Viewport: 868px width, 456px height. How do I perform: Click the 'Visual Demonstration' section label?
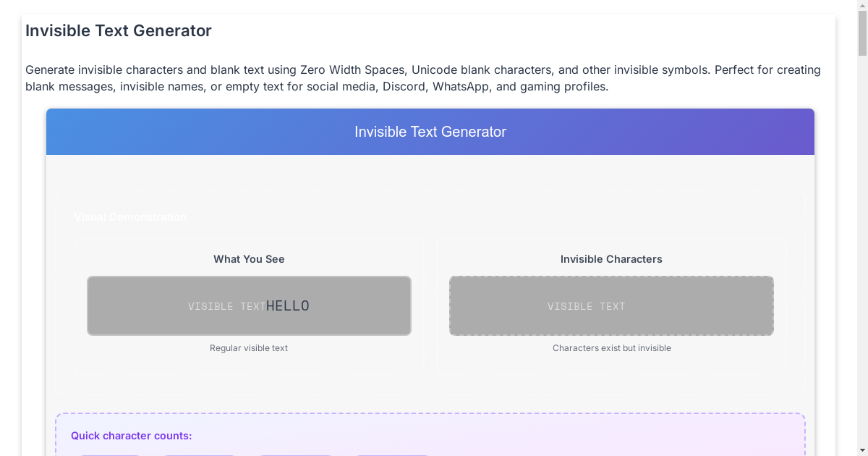[x=131, y=216]
